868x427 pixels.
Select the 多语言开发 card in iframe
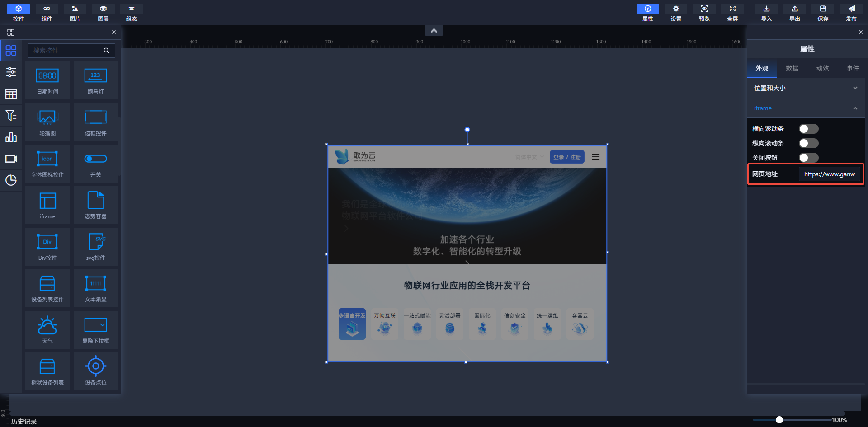pyautogui.click(x=352, y=324)
